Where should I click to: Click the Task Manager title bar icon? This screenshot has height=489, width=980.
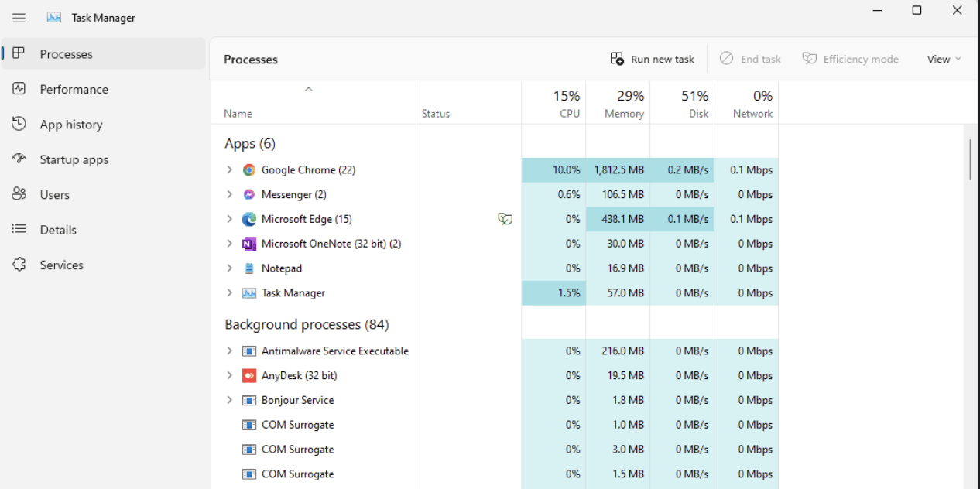(x=54, y=17)
